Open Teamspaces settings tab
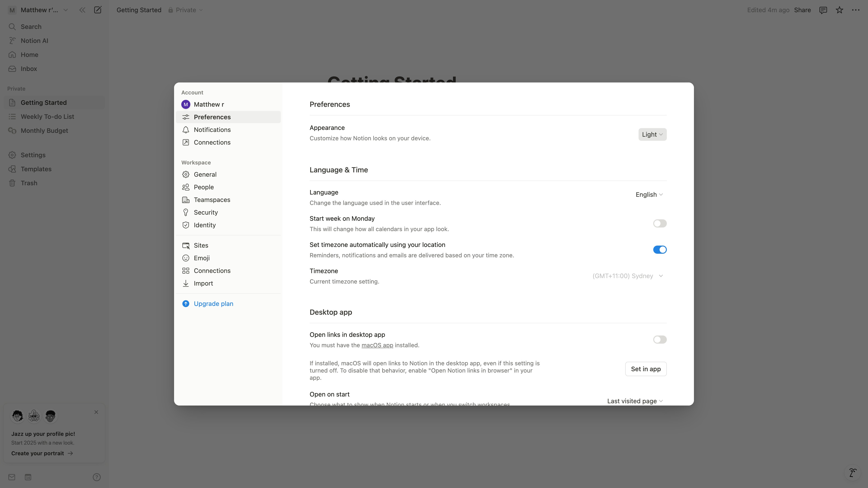 coord(229,200)
